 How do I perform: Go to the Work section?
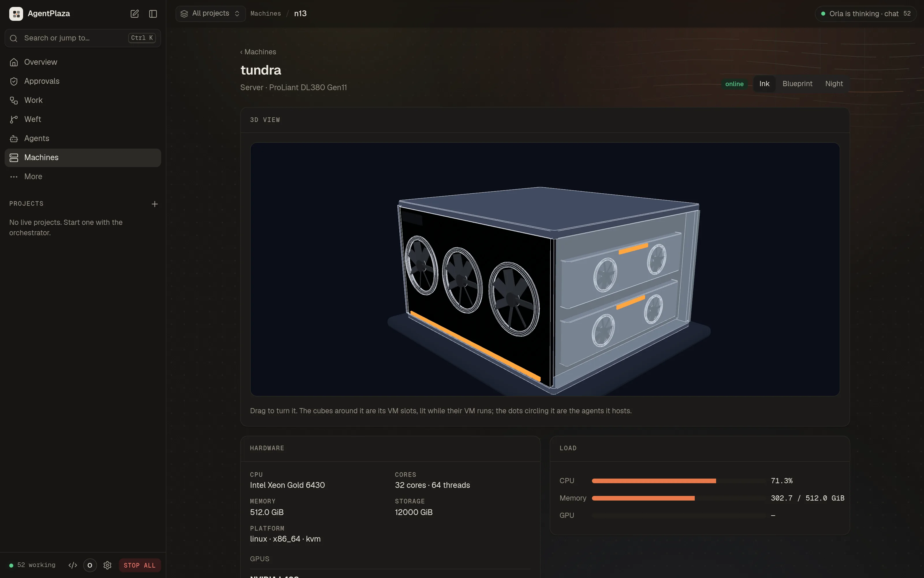[x=83, y=100]
